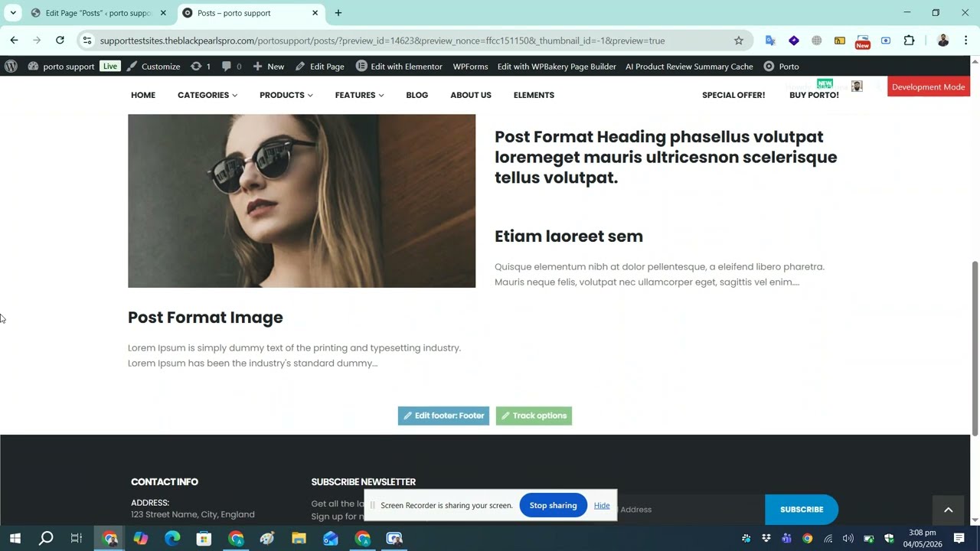Click the page vertical scrollbar thumb
Image resolution: width=980 pixels, height=551 pixels.
(x=975, y=348)
